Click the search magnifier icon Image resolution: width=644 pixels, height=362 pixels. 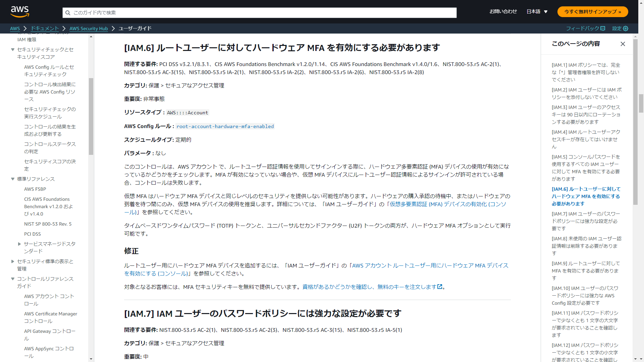pyautogui.click(x=68, y=13)
